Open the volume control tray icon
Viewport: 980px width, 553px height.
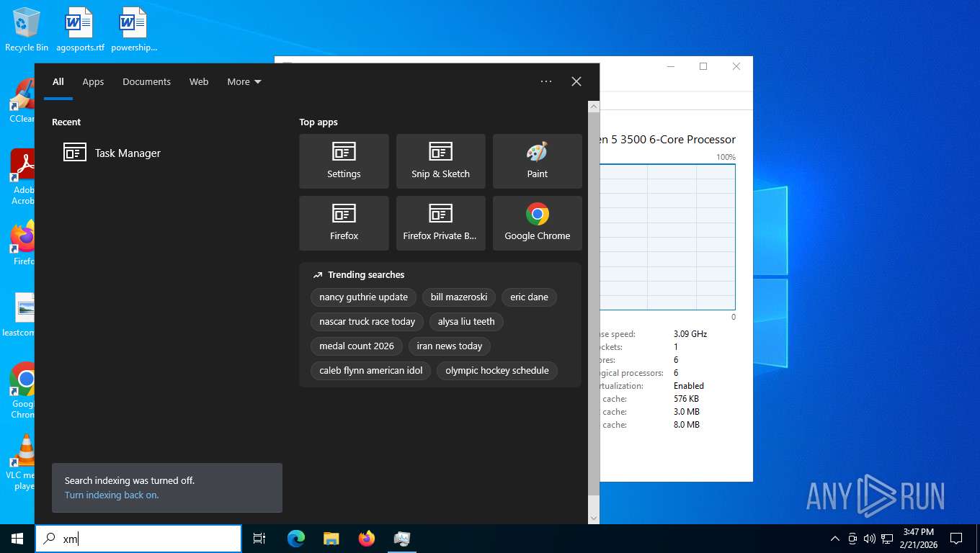(870, 539)
